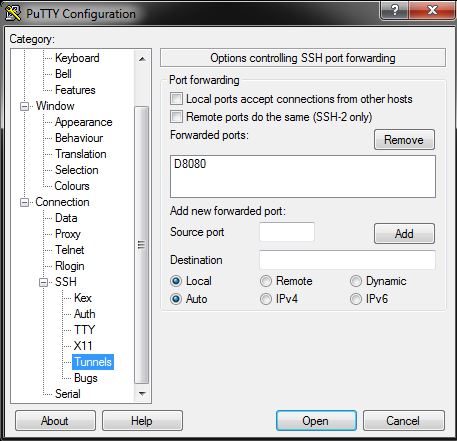This screenshot has height=441, width=457.
Task: Open the Serial settings
Action: click(68, 394)
